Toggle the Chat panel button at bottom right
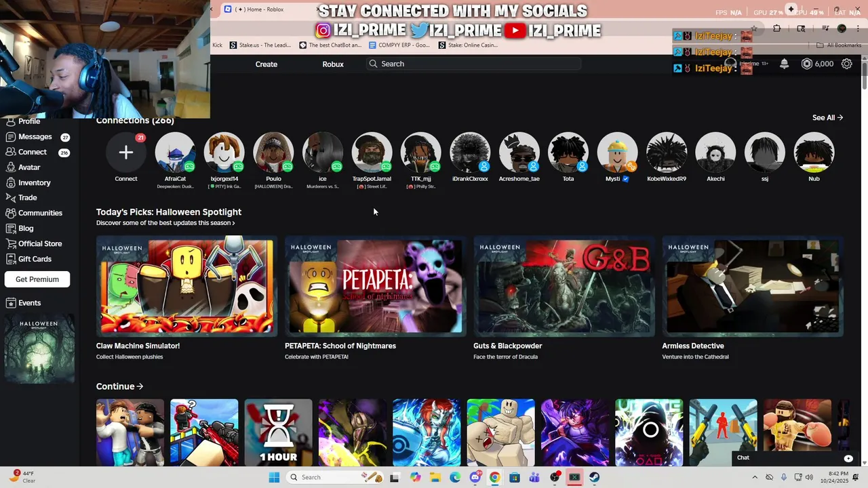This screenshot has height=488, width=868. tap(848, 458)
